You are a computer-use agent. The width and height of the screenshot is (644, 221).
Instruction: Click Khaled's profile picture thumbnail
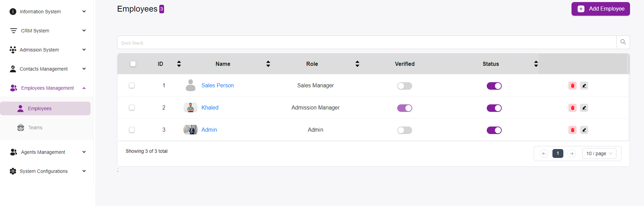tap(191, 108)
